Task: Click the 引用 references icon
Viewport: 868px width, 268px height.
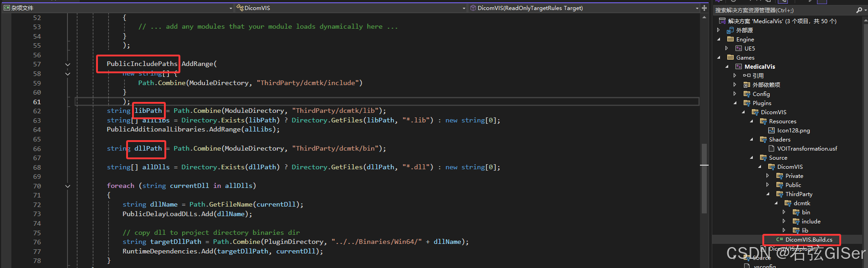Action: (x=746, y=76)
